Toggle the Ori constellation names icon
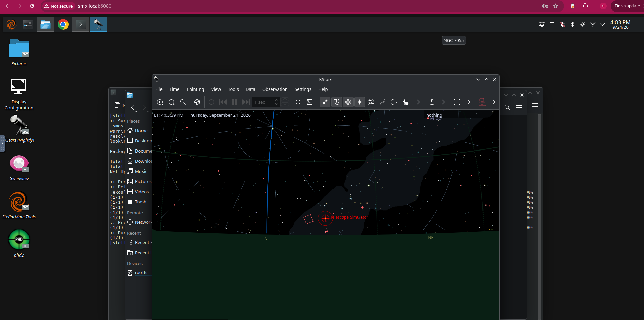 point(394,102)
